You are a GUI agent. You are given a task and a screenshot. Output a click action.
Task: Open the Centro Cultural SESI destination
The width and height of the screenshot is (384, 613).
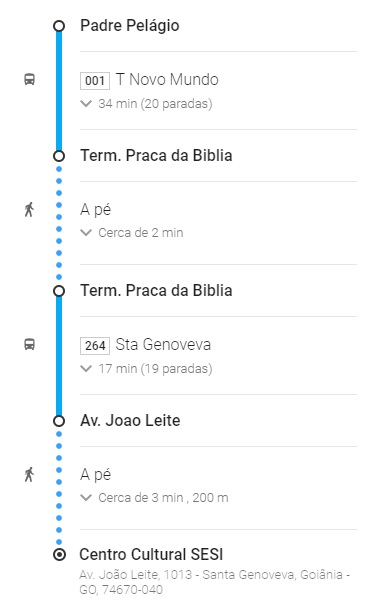(151, 554)
